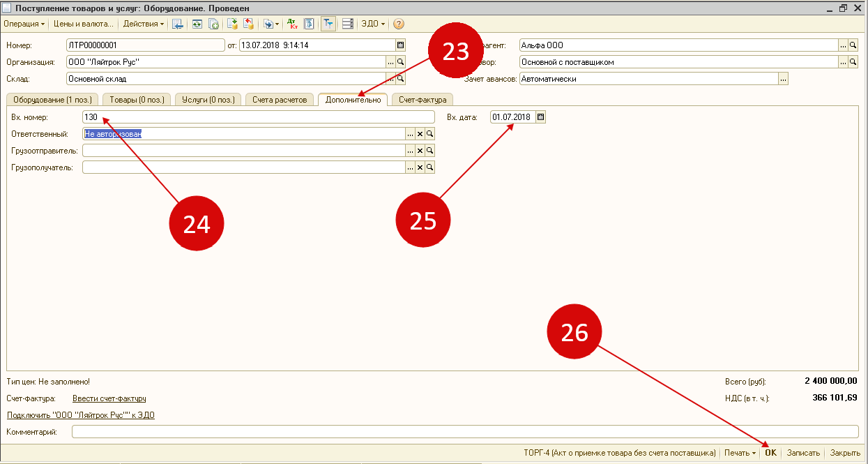
Task: Open help with the question mark icon
Action: 399,24
